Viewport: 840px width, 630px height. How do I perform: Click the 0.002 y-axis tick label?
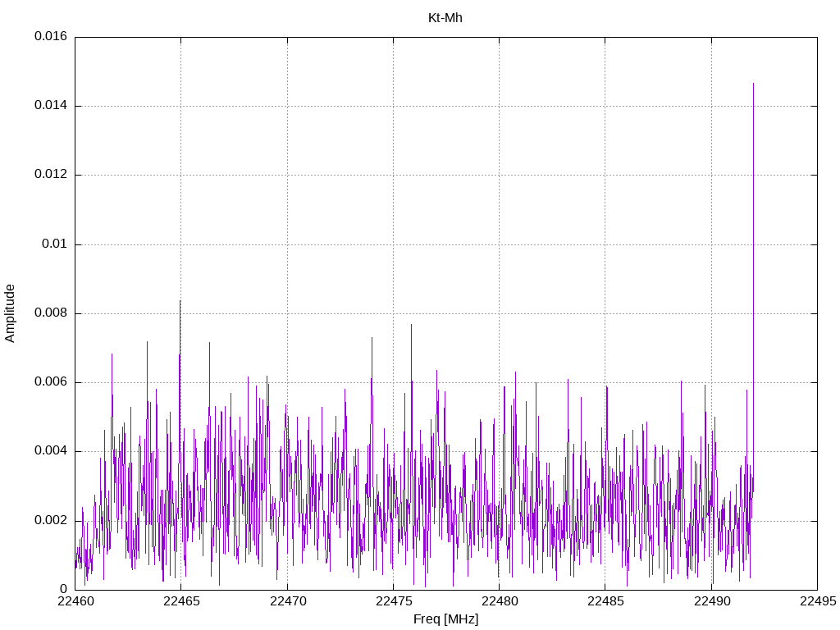(51, 521)
